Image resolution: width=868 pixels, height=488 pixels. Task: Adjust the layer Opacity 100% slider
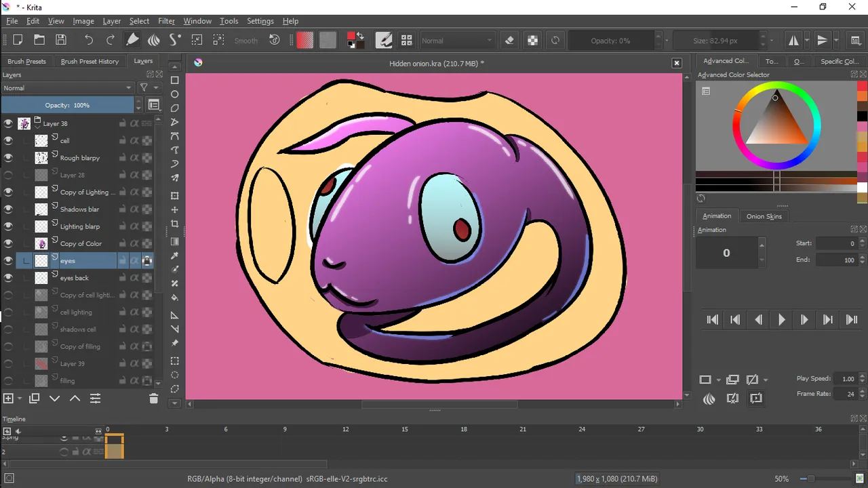(x=67, y=105)
